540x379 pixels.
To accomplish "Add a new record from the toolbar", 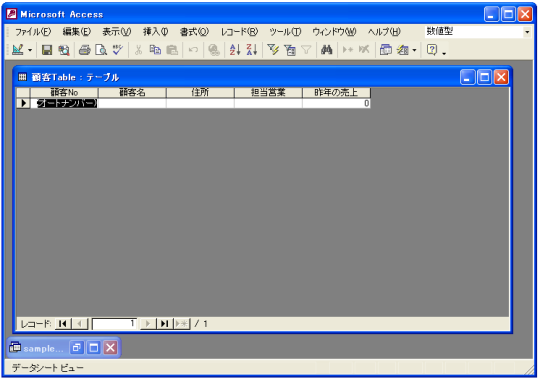I will point(347,50).
